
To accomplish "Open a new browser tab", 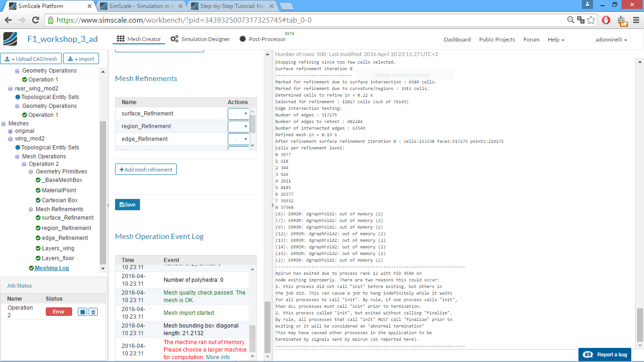I will point(287,6).
